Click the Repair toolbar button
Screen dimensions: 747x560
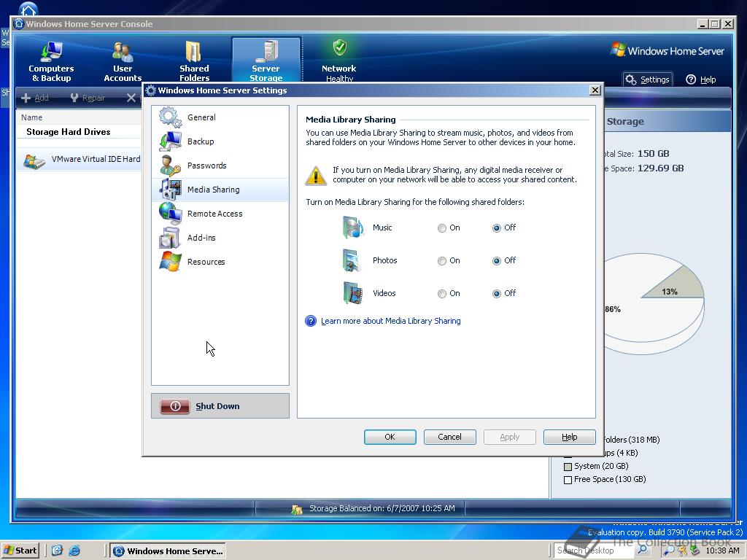point(88,98)
